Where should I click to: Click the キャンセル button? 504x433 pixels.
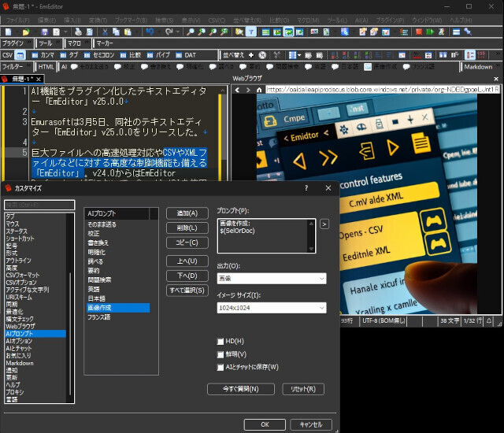pos(311,424)
